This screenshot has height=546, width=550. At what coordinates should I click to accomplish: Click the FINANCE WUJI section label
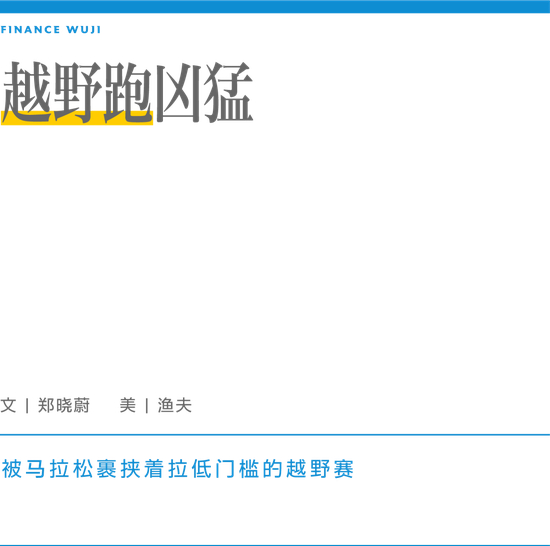(x=51, y=30)
